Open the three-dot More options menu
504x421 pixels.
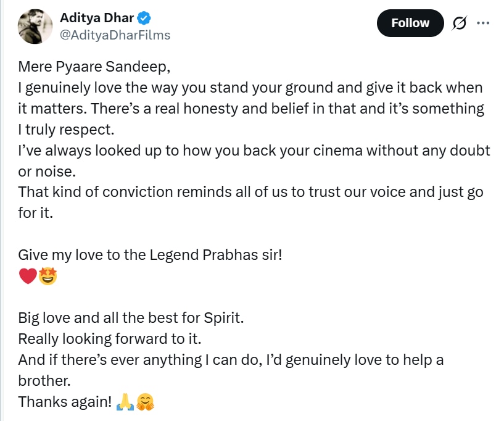click(x=483, y=23)
